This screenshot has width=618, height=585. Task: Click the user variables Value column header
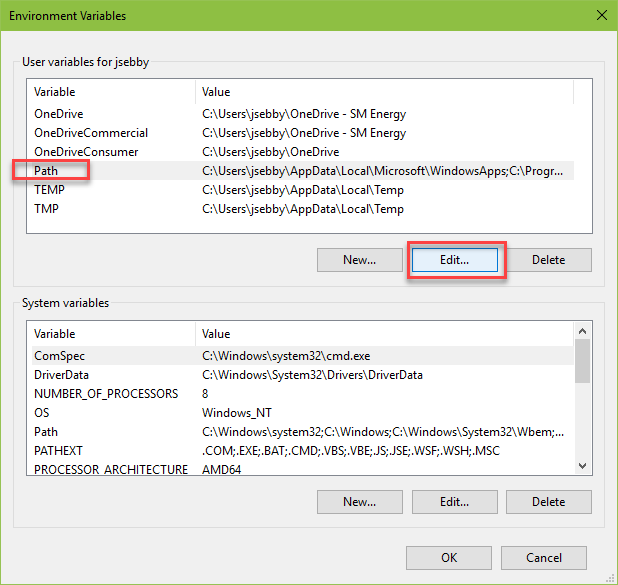click(384, 92)
